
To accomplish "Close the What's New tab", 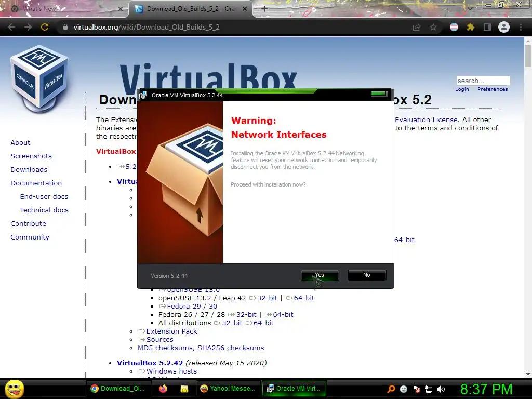I will tap(120, 9).
